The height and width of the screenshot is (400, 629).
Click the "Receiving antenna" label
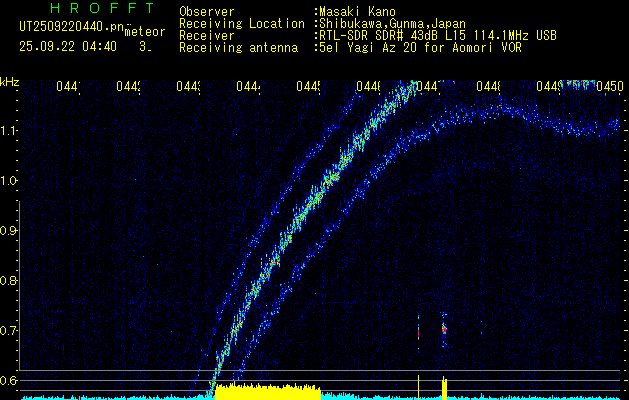pos(238,48)
